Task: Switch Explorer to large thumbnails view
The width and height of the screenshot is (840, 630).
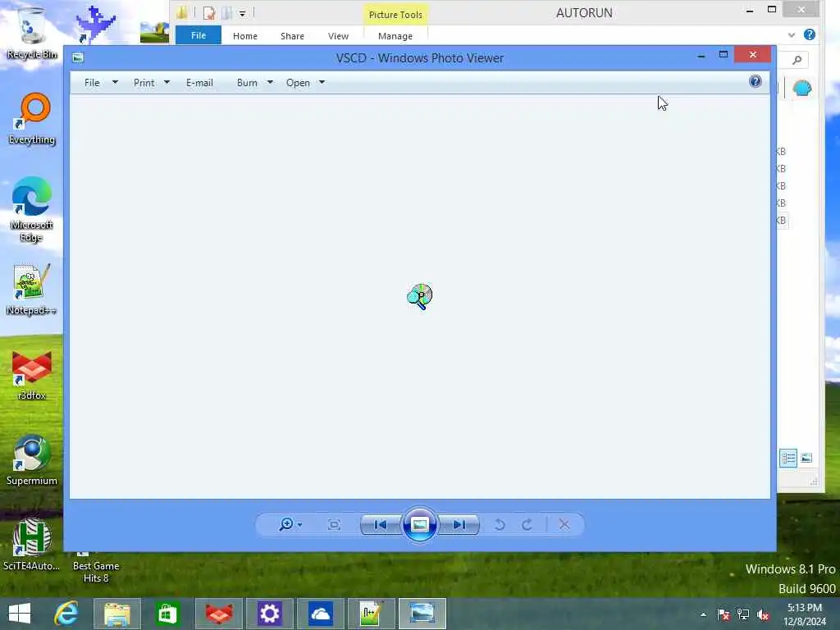Action: 806,458
